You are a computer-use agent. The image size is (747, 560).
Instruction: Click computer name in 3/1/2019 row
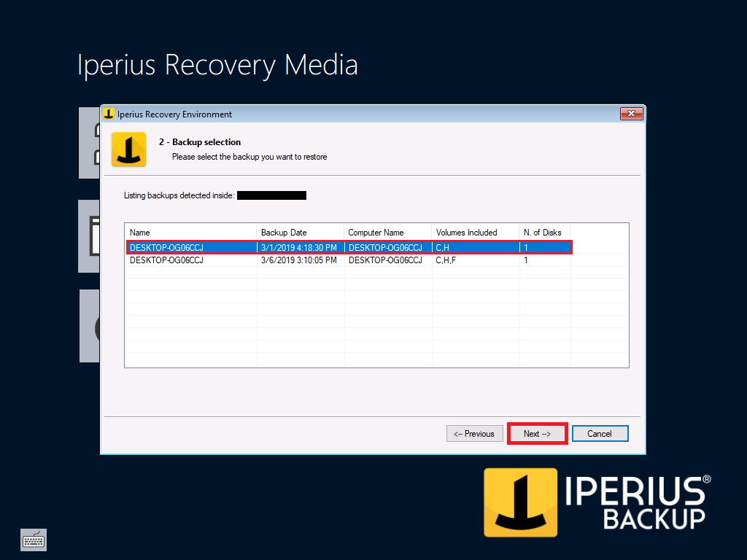[x=388, y=248]
